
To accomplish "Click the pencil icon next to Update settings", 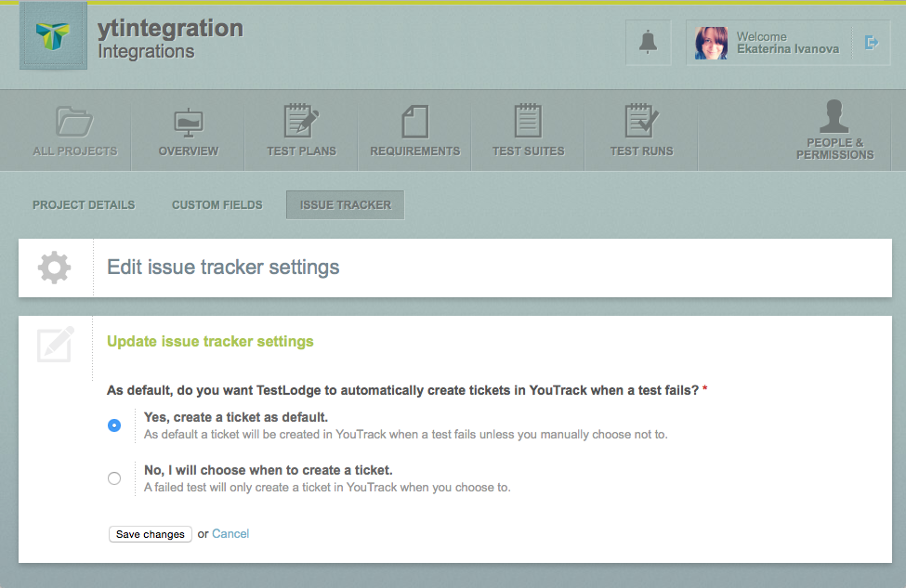I will 54,345.
